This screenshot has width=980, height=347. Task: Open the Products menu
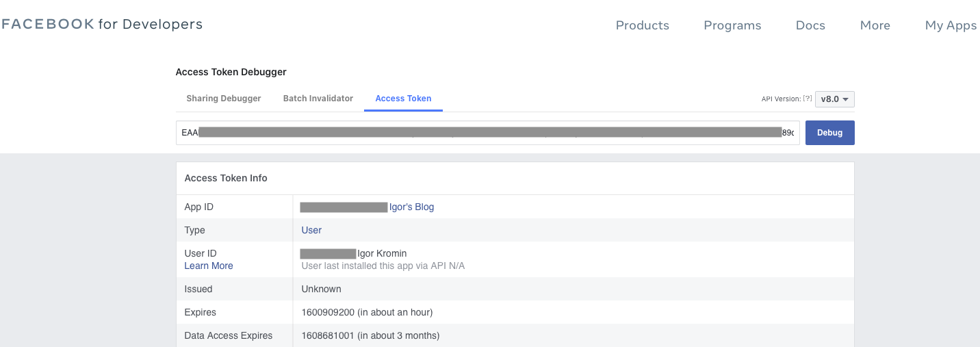pyautogui.click(x=643, y=25)
